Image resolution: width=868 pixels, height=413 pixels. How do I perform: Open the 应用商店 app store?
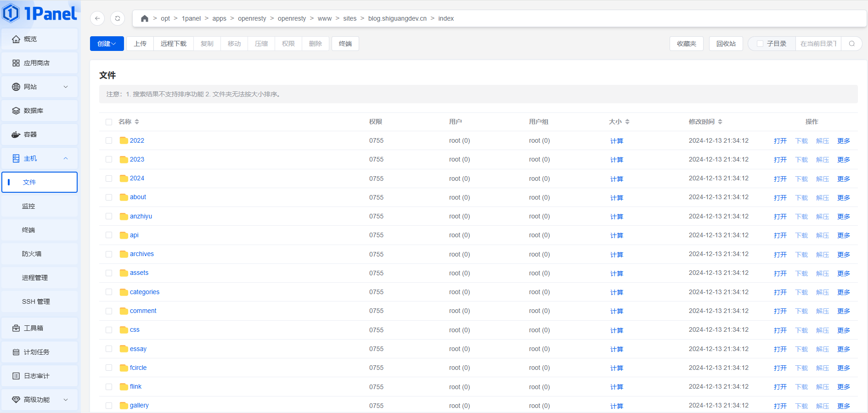pos(39,63)
